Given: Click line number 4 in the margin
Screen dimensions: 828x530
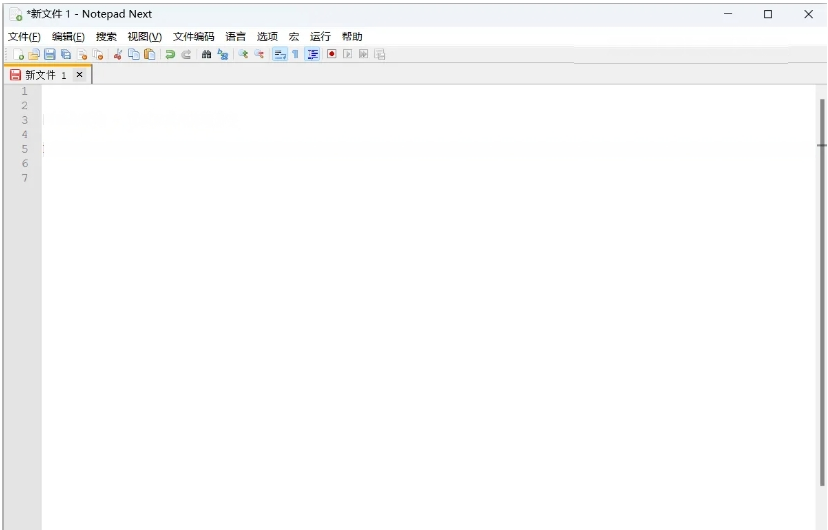Looking at the screenshot, I should [24, 135].
